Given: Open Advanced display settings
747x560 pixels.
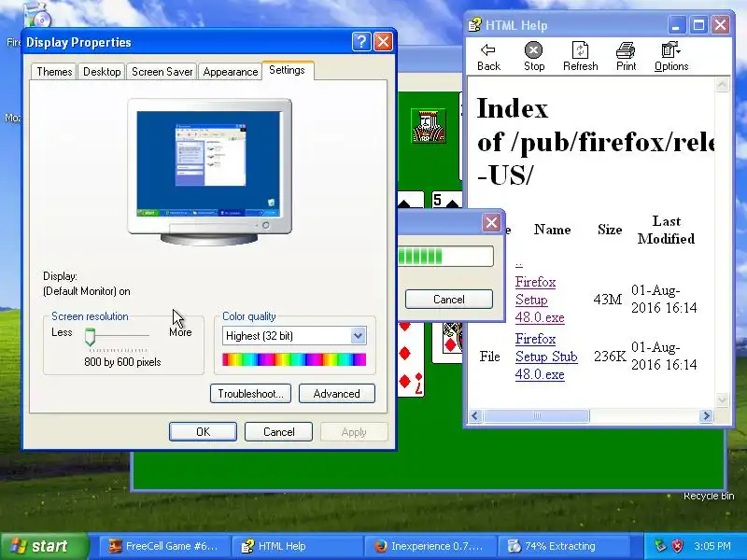Looking at the screenshot, I should tap(337, 394).
